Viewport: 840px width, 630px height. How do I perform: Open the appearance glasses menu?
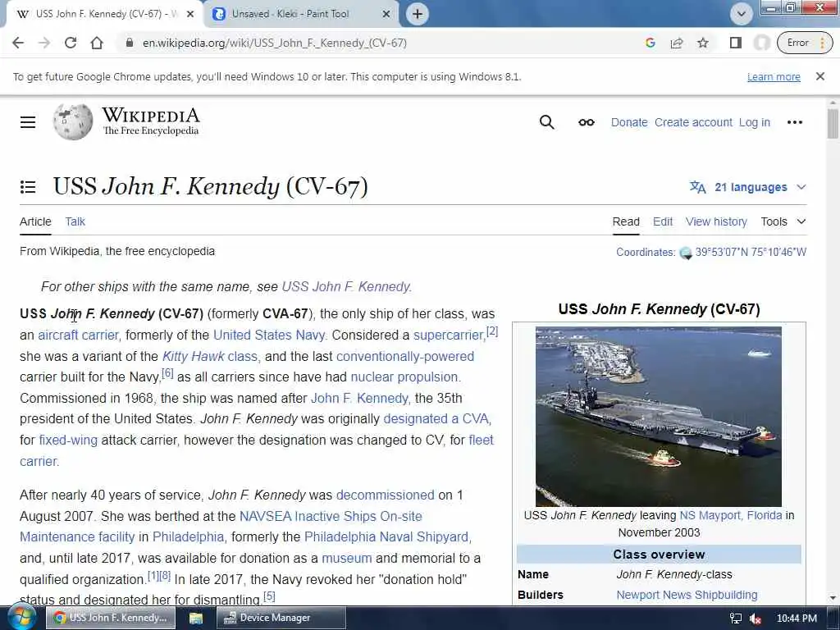(x=586, y=122)
